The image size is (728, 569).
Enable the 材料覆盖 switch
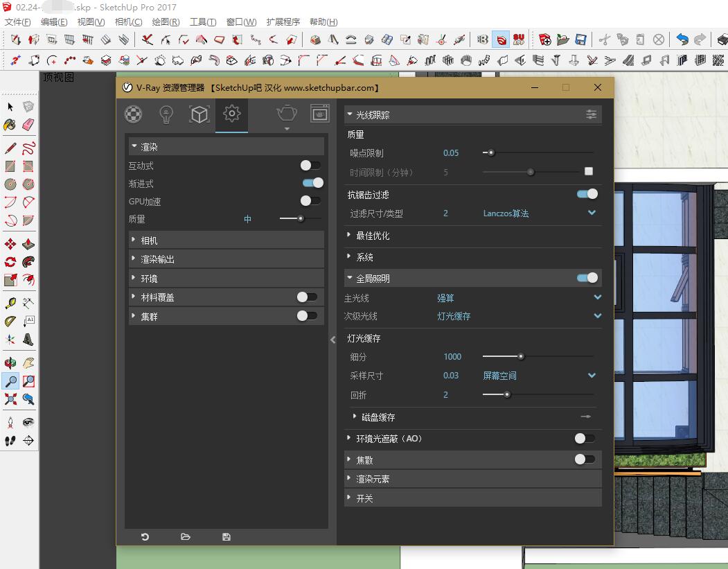coord(307,297)
